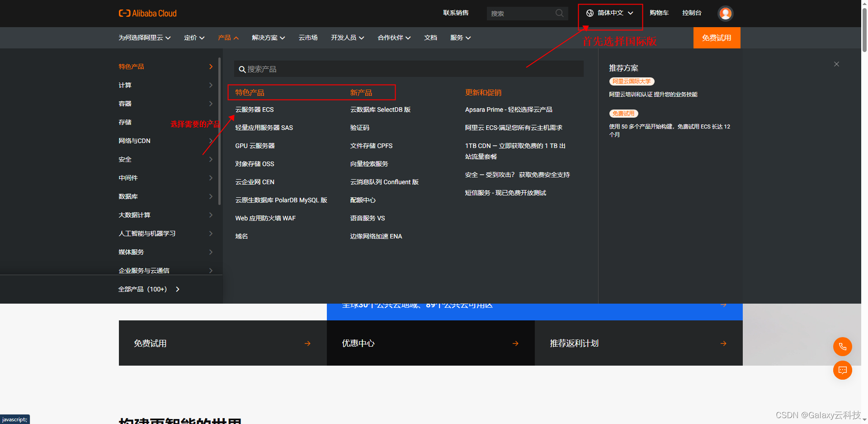Select the 数据库 category
This screenshot has height=424, width=868.
click(165, 196)
